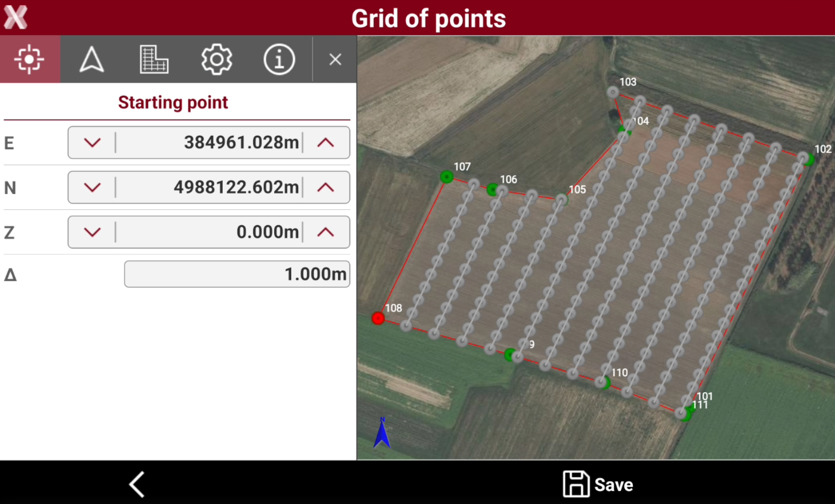
Task: Tap the blue north arrow indicator
Action: (x=382, y=433)
